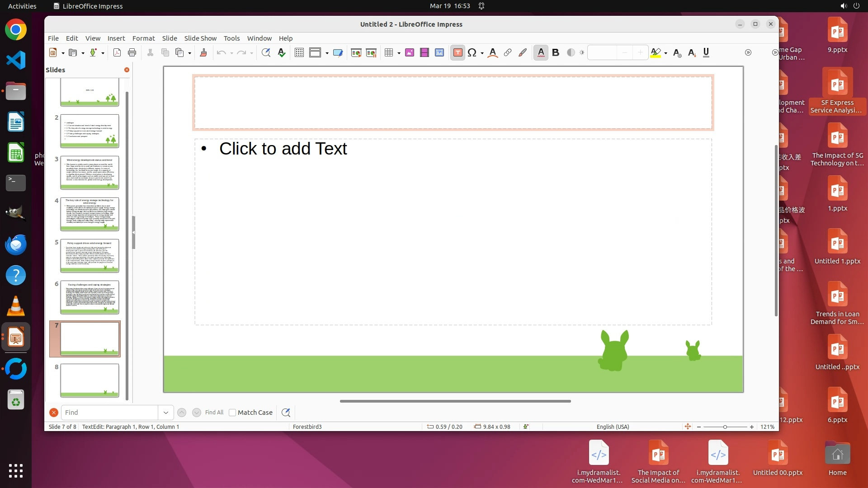Viewport: 868px width, 488px height.
Task: Click the Find All button
Action: coord(214,413)
